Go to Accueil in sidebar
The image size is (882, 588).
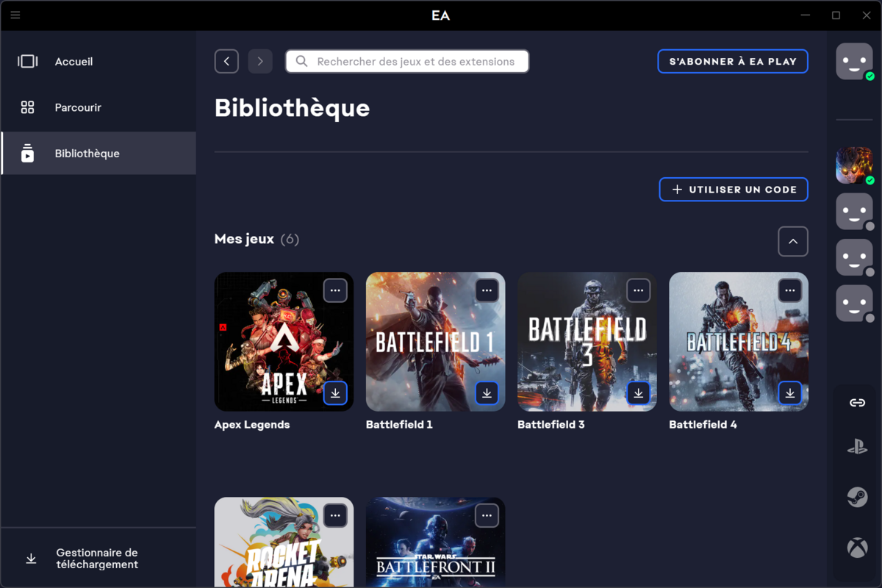(x=98, y=62)
